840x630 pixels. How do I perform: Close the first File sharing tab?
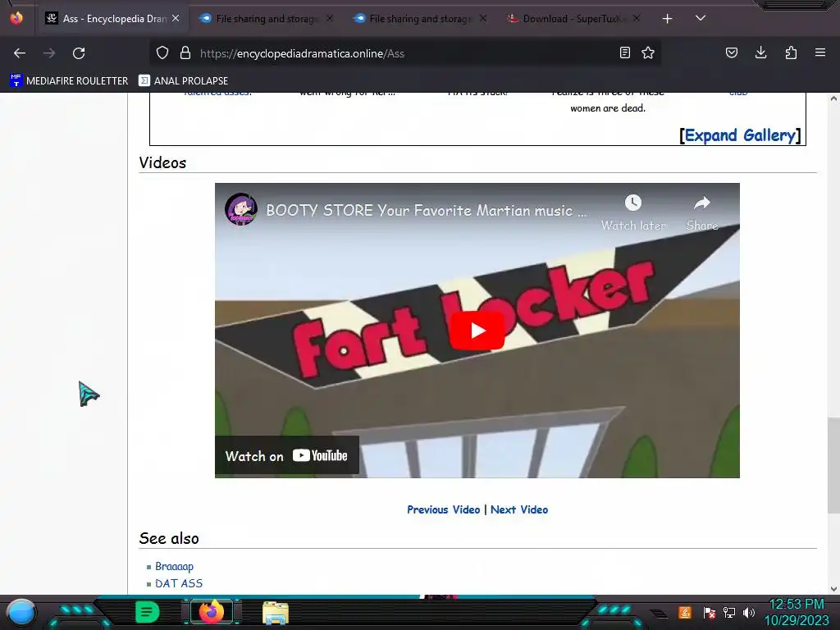tap(330, 18)
